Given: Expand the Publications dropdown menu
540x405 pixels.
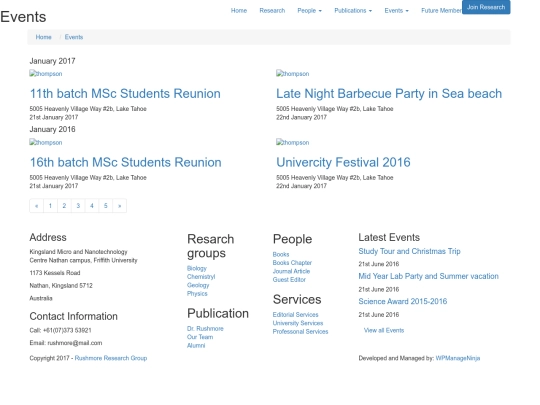Looking at the screenshot, I should click(353, 11).
